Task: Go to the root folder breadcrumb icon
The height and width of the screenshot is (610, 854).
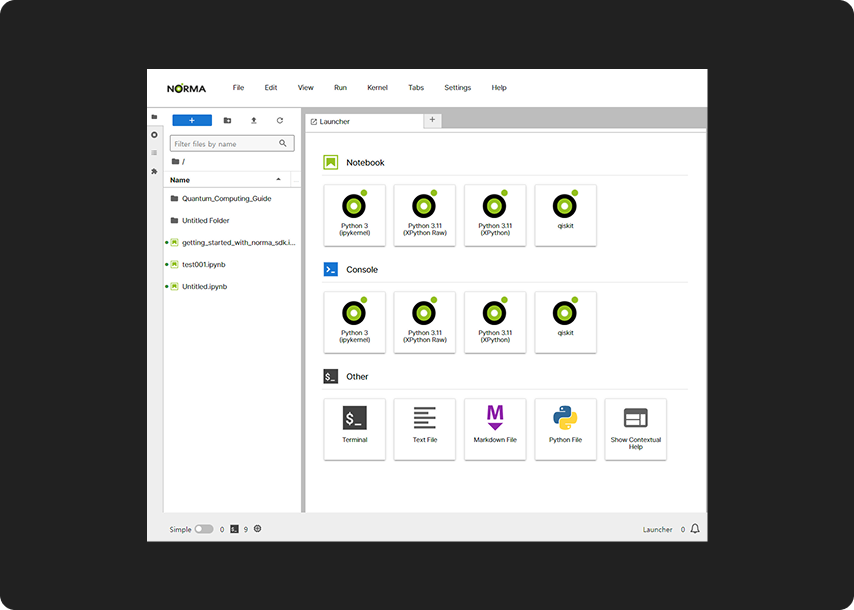Action: click(175, 161)
